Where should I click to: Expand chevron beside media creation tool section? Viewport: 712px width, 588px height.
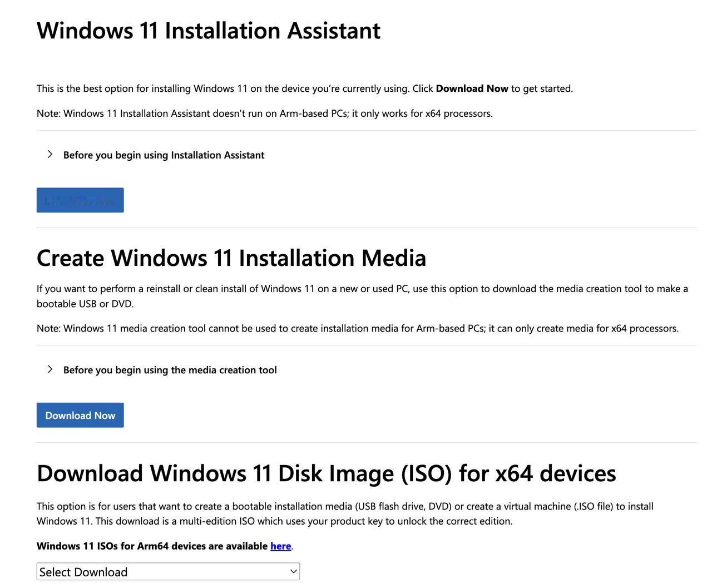[x=50, y=369]
